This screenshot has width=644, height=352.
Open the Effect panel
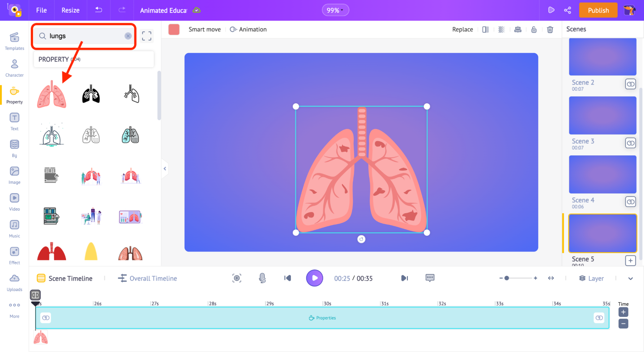[14, 255]
